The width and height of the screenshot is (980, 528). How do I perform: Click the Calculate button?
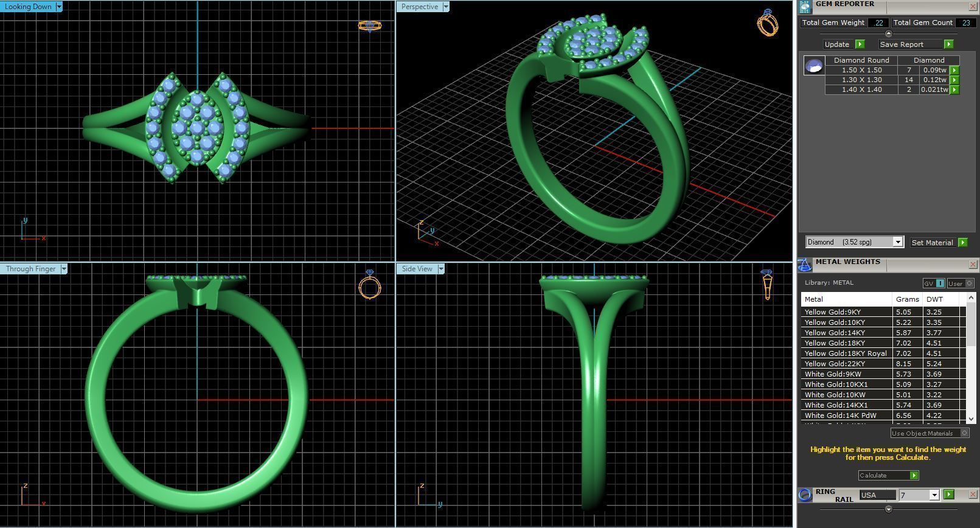click(884, 476)
